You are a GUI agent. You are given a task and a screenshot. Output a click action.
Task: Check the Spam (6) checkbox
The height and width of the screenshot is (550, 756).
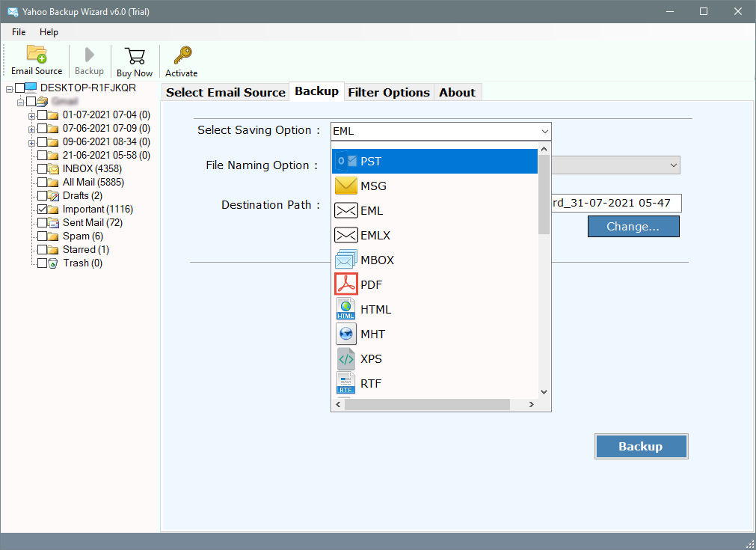click(x=43, y=236)
